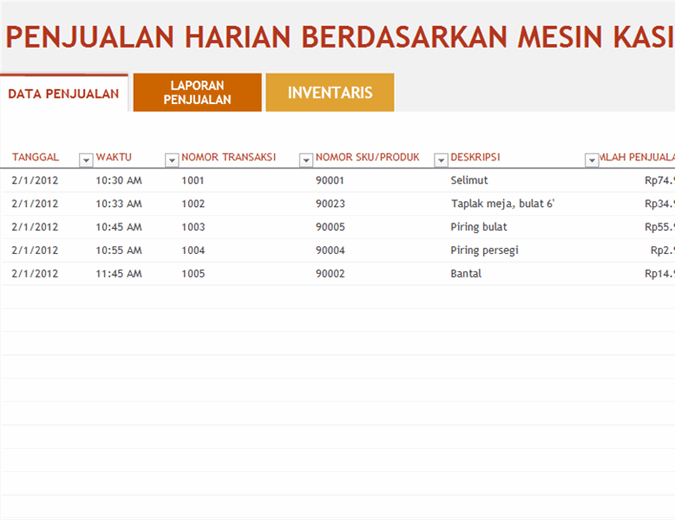Screen dimensions: 675x520
Task: Select the sales amount in Selimut row
Action: [x=660, y=180]
